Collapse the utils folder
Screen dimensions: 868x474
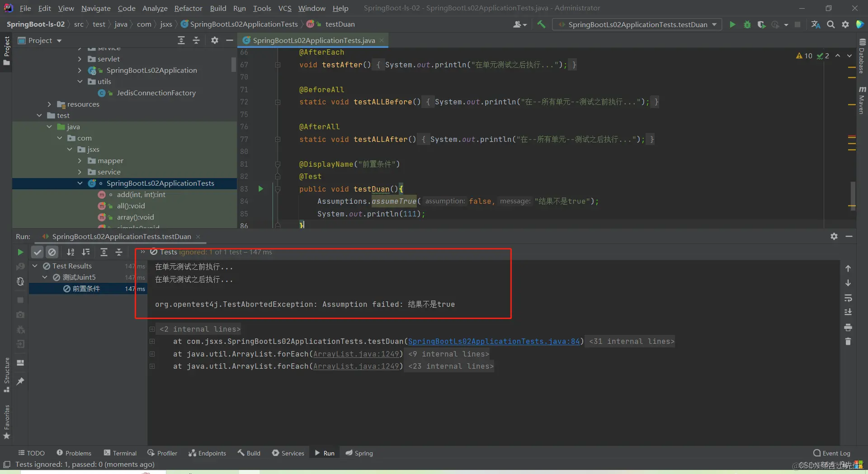[80, 81]
